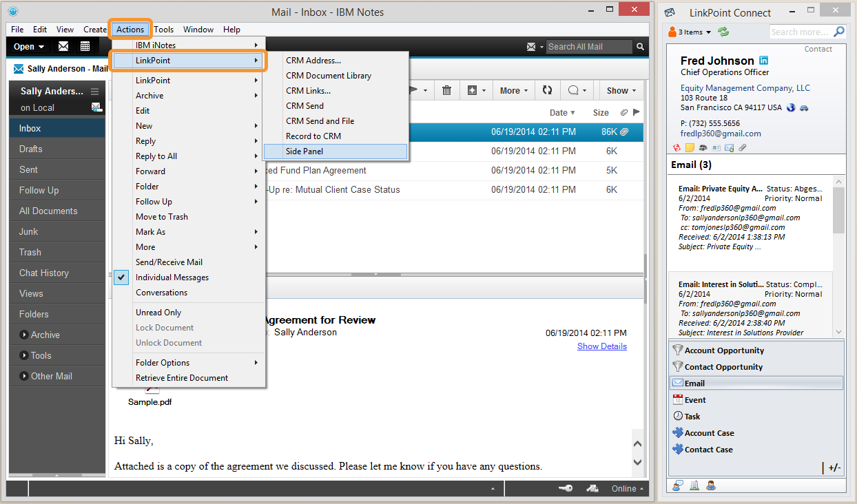857x504 pixels.
Task: Click the person icon at side panel bottom
Action: click(x=710, y=485)
